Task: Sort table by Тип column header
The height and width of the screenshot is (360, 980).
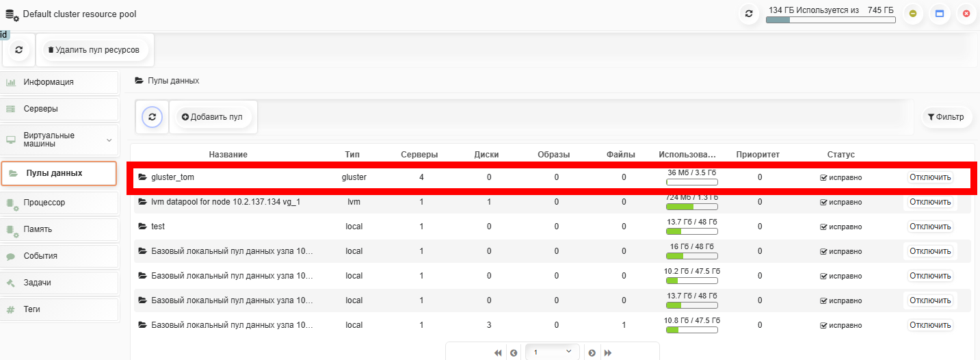Action: point(352,155)
